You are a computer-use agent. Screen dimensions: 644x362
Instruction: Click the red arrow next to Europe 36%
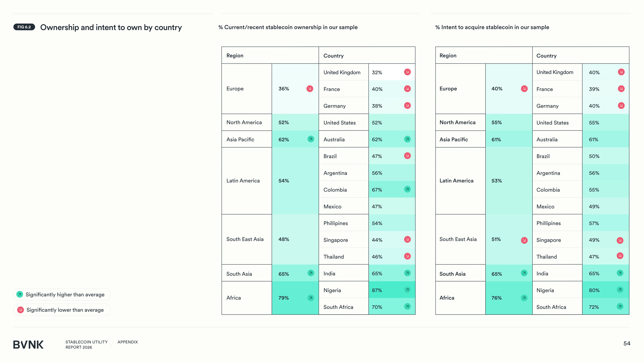(310, 89)
